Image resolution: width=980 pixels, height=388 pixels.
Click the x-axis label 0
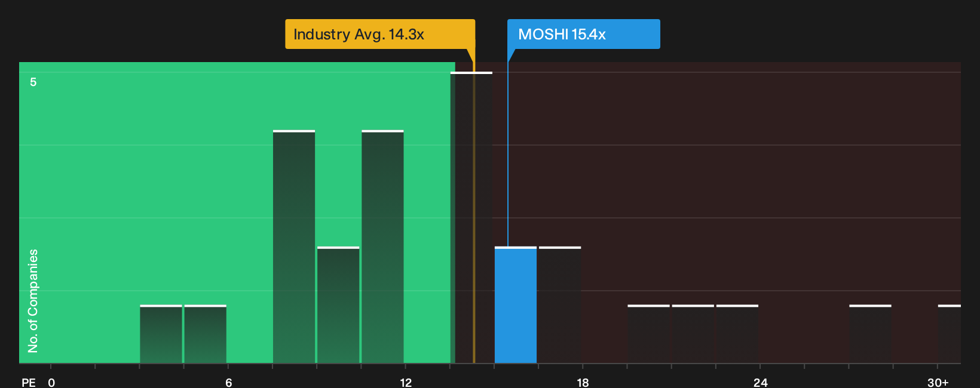(51, 382)
